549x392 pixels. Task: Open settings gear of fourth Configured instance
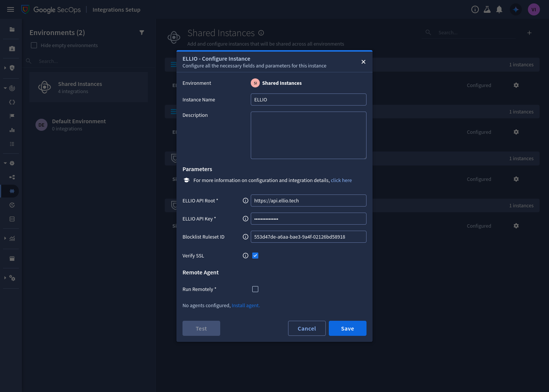pos(516,226)
